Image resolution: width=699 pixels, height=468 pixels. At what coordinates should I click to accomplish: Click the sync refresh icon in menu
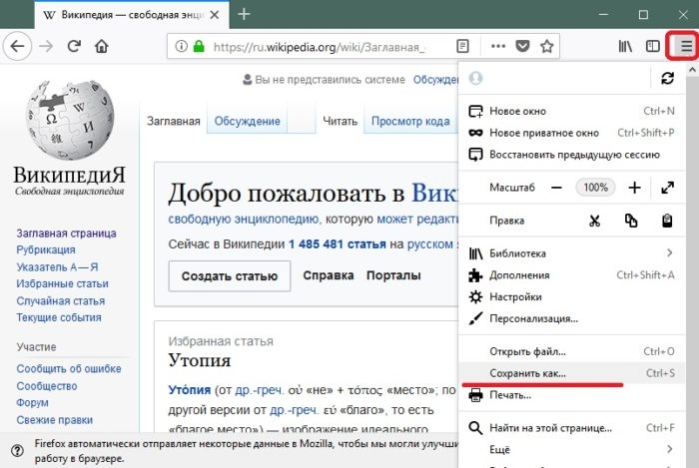click(667, 78)
